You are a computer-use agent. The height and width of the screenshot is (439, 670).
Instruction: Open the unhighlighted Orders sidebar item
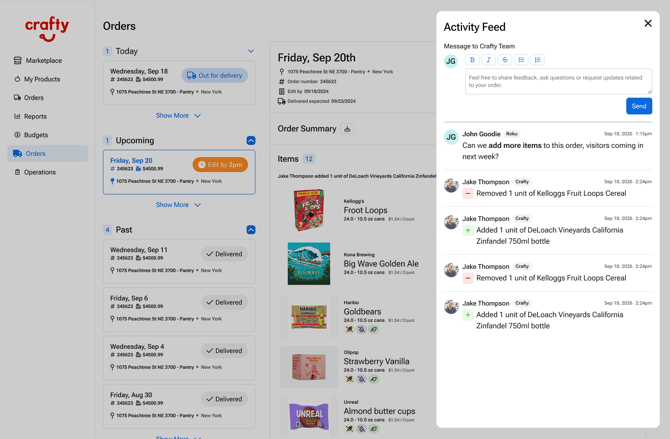[29, 97]
